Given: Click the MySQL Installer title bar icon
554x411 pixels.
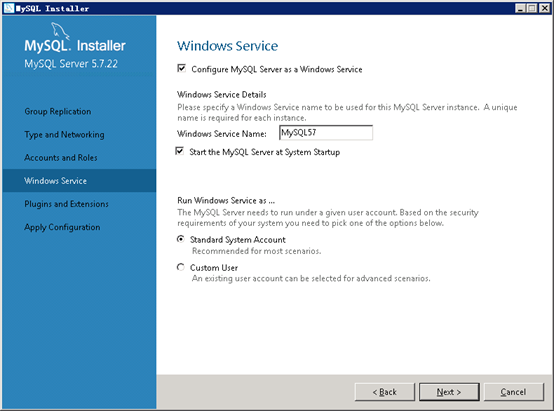Looking at the screenshot, I should (x=9, y=8).
